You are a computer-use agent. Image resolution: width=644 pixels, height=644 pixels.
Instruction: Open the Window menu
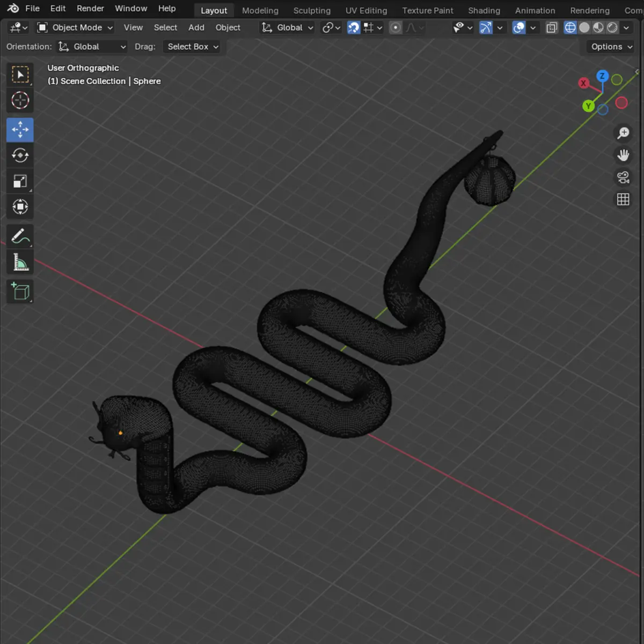pos(131,9)
